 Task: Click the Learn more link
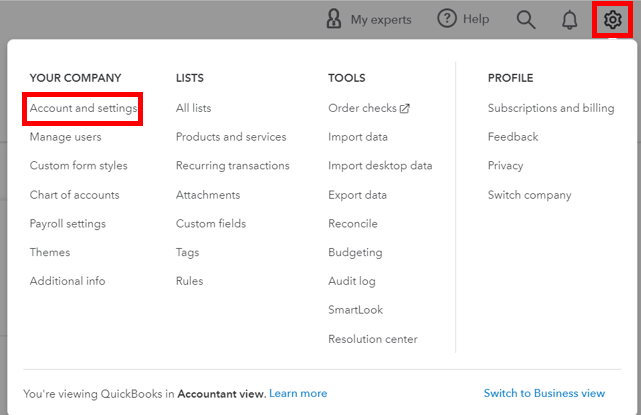tap(298, 394)
